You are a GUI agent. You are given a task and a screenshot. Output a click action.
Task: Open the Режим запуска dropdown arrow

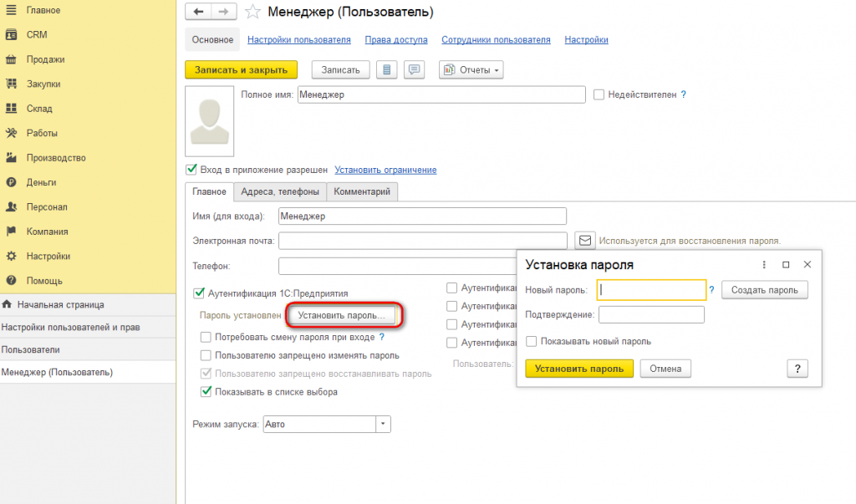point(383,424)
